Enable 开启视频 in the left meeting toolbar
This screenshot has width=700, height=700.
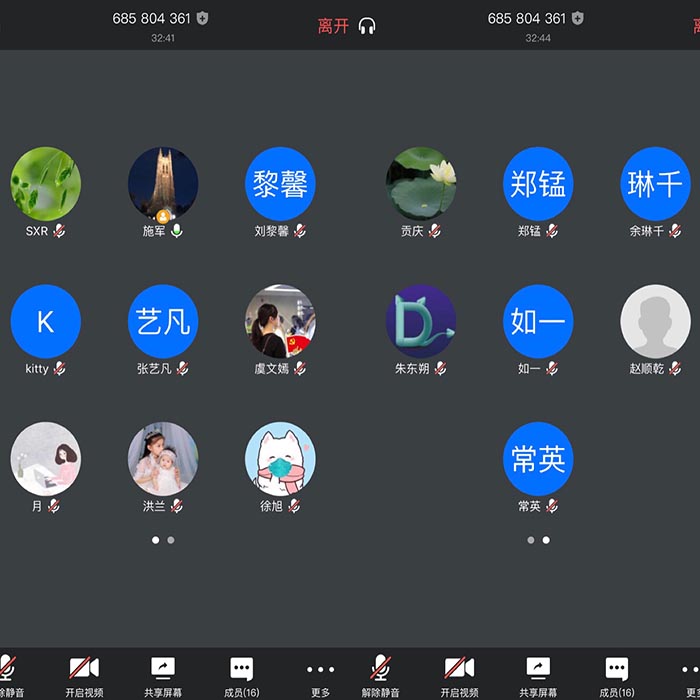pos(84,675)
